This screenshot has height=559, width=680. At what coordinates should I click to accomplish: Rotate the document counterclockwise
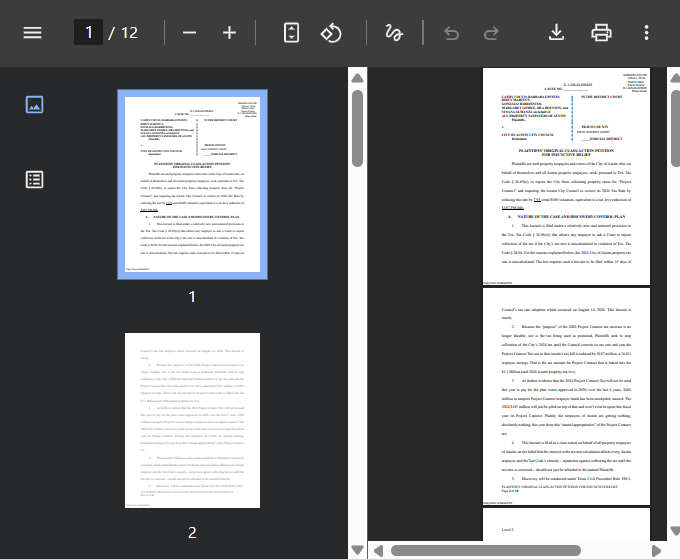click(x=332, y=32)
